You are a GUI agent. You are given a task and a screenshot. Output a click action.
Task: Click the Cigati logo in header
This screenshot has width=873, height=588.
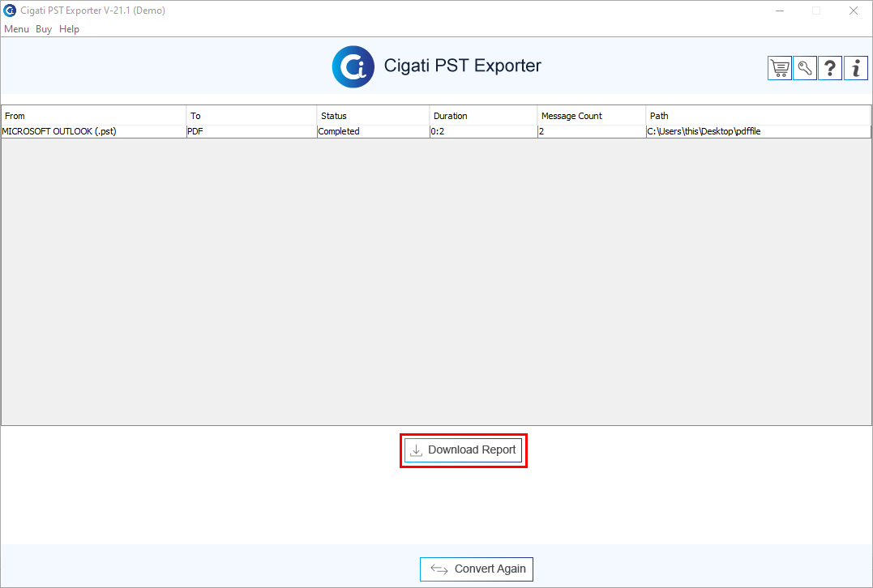[353, 66]
